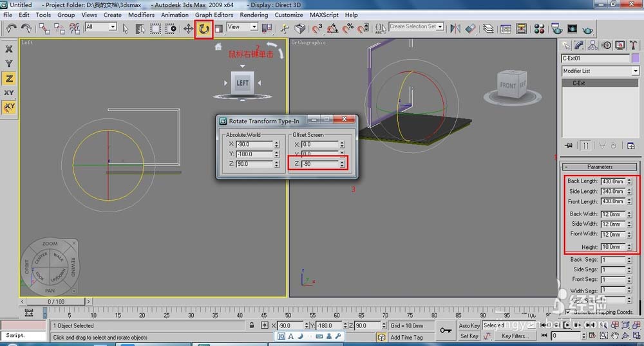This screenshot has width=644, height=346.
Task: Click the Align tool icon
Action: (x=471, y=28)
